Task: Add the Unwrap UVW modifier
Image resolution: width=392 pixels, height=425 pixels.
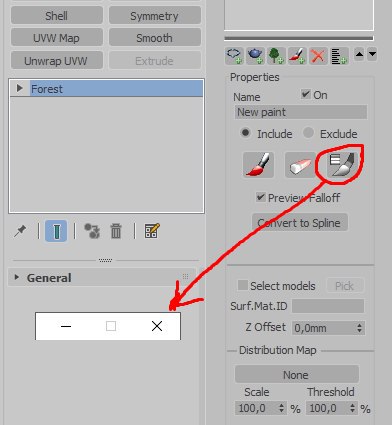Action: [57, 60]
